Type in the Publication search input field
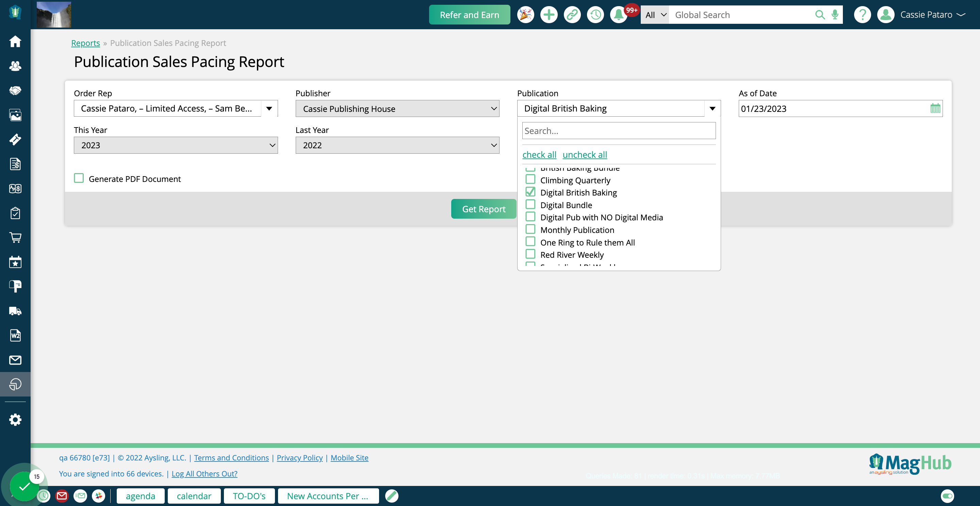The height and width of the screenshot is (506, 980). pos(619,130)
